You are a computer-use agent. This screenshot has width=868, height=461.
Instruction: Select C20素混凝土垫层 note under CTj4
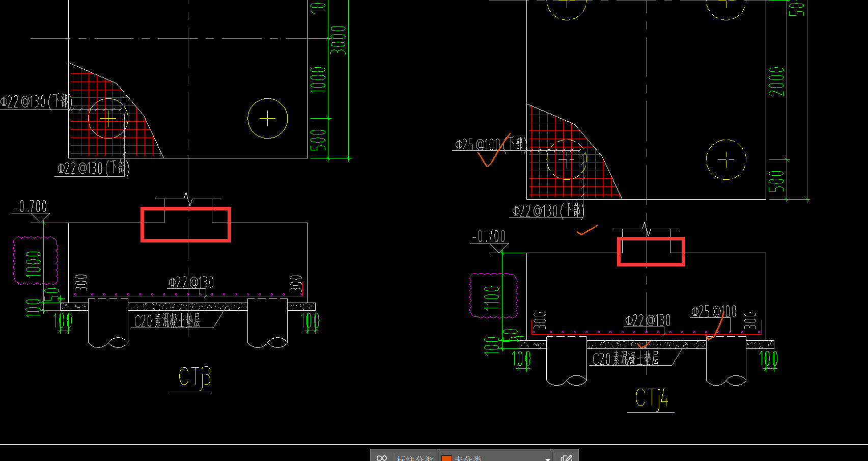[x=625, y=358]
